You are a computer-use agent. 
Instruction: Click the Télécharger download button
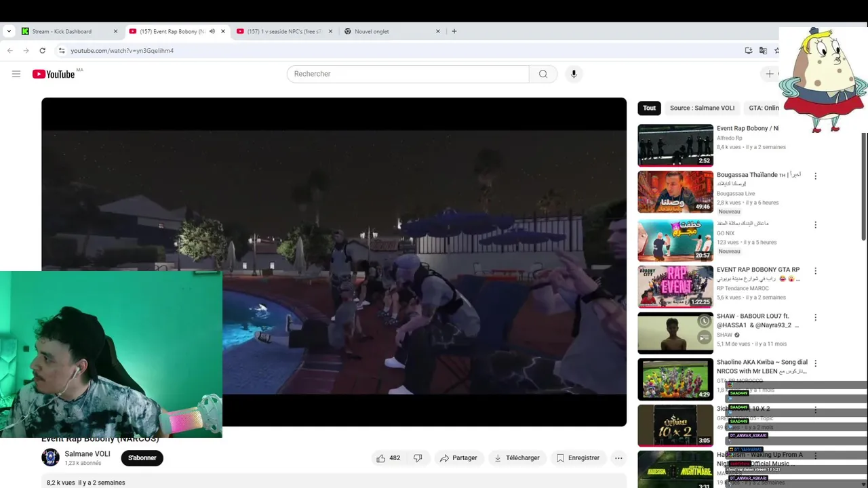(517, 458)
